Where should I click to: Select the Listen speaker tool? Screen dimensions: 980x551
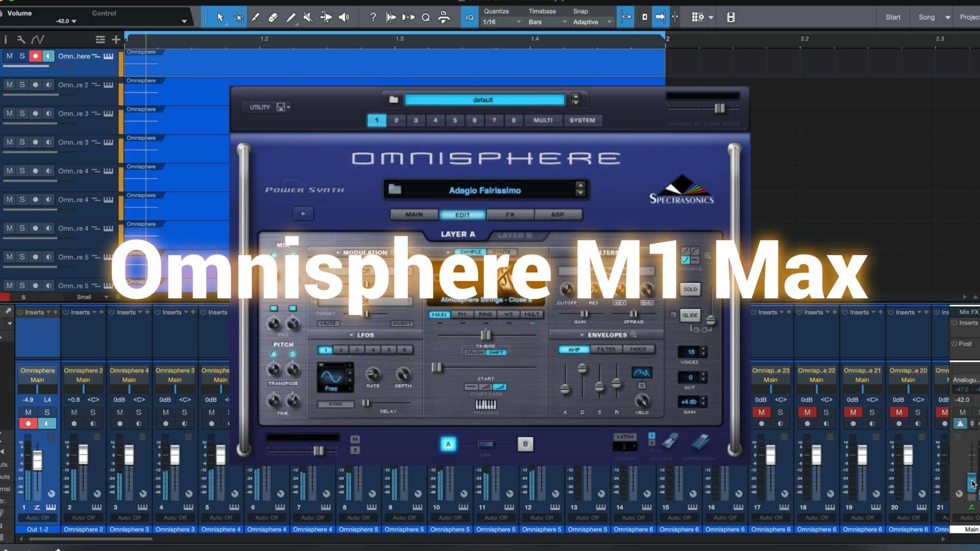[345, 17]
